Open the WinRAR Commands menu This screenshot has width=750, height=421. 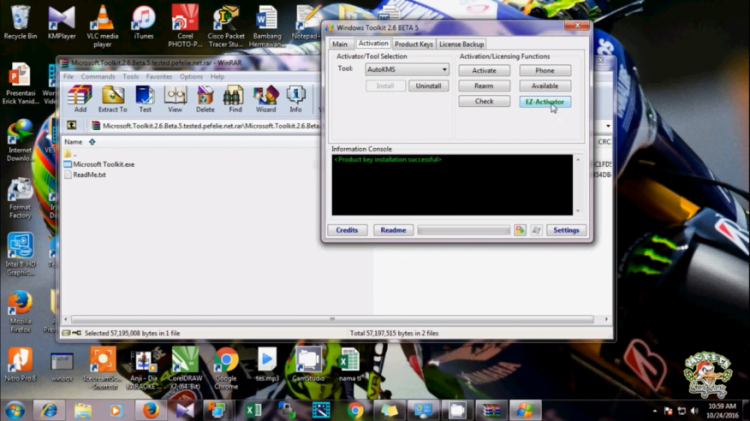pyautogui.click(x=98, y=77)
